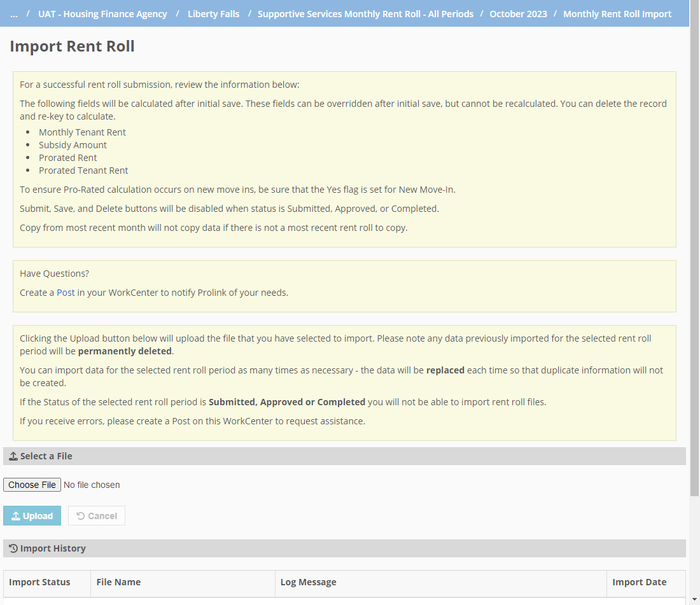Open the Post link in Have Questions
Screen dimensions: 700x605
click(x=66, y=293)
